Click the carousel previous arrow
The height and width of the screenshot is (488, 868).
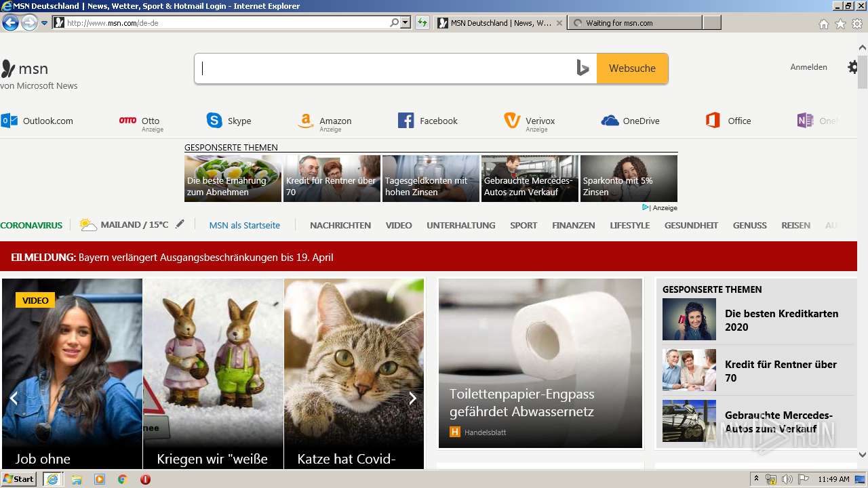pos(13,399)
